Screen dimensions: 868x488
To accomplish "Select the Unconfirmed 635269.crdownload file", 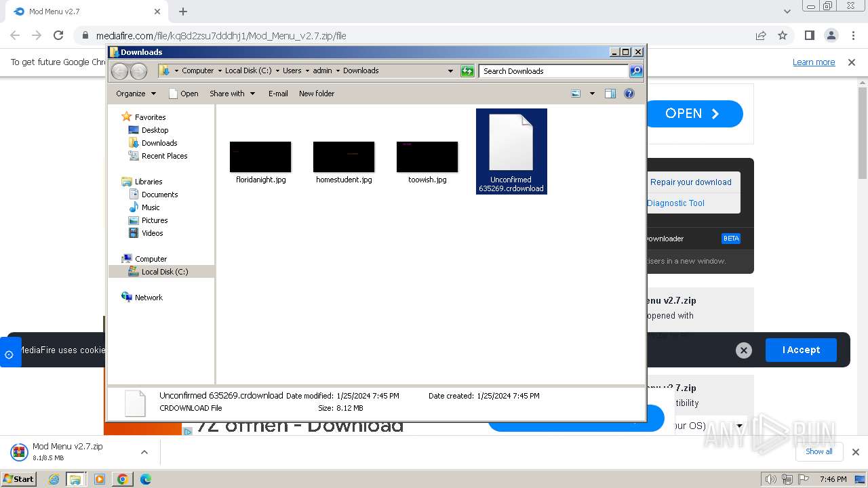I will click(511, 151).
